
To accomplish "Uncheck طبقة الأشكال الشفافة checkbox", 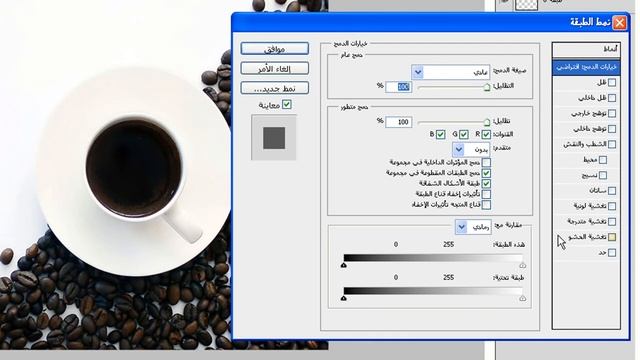I will pyautogui.click(x=486, y=184).
